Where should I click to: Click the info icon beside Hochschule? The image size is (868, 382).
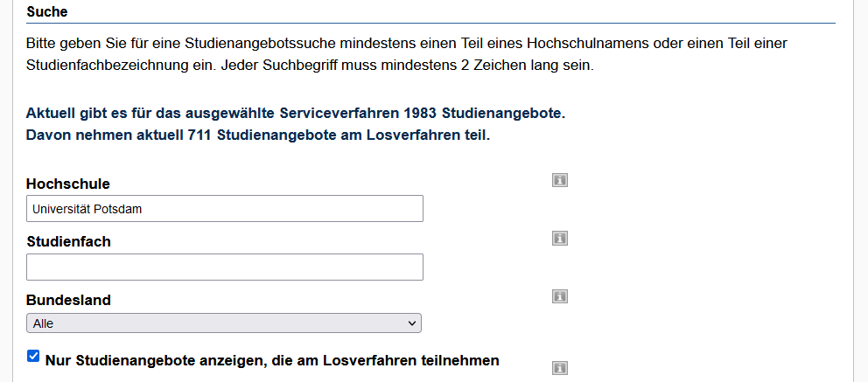(x=560, y=180)
